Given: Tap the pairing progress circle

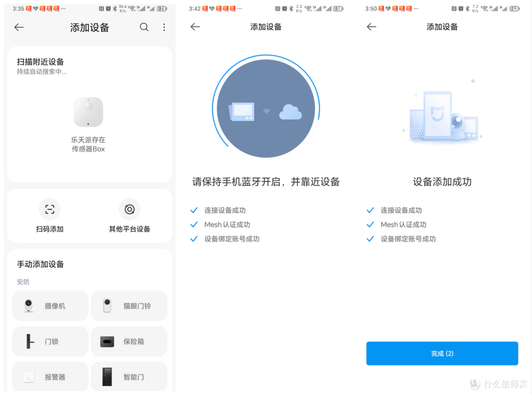Looking at the screenshot, I should click(x=266, y=107).
